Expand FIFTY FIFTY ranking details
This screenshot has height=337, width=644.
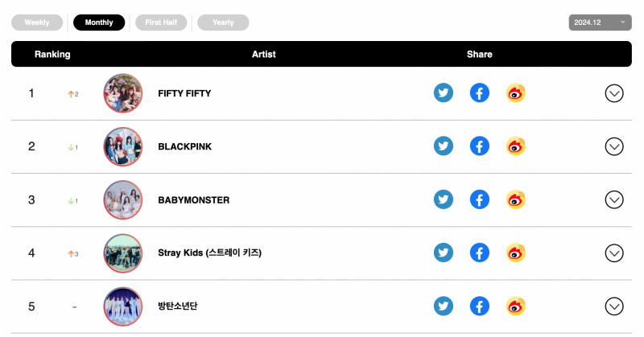(614, 93)
